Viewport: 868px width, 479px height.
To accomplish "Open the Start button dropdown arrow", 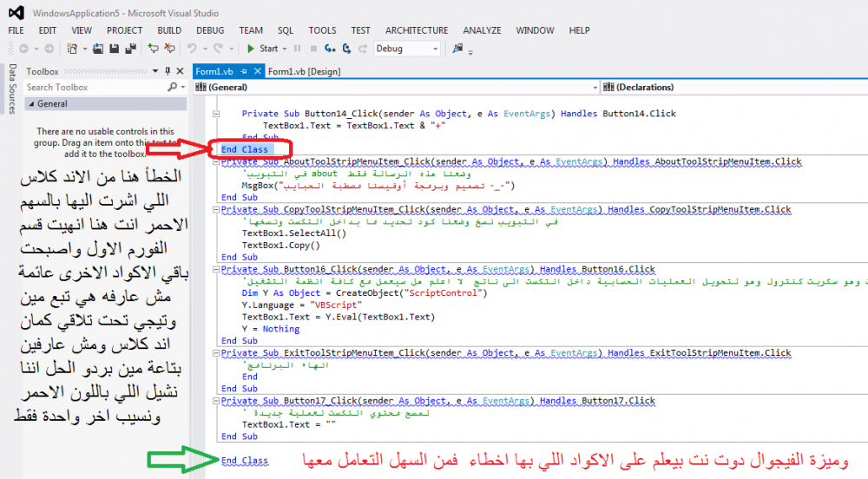I will 285,49.
